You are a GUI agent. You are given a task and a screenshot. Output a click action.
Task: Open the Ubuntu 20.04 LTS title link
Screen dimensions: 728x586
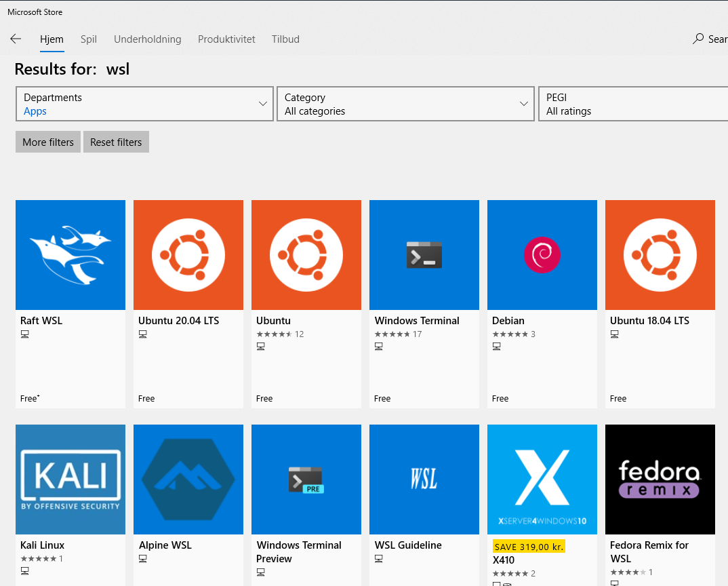click(x=179, y=321)
